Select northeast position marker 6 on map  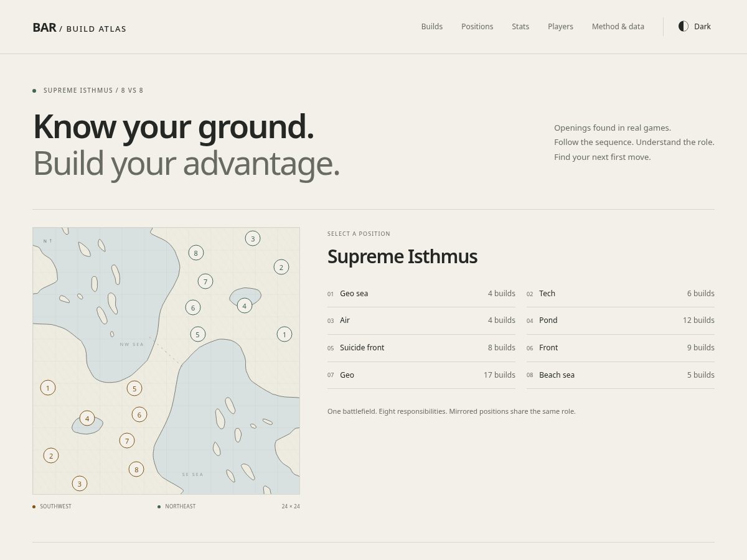pos(193,307)
